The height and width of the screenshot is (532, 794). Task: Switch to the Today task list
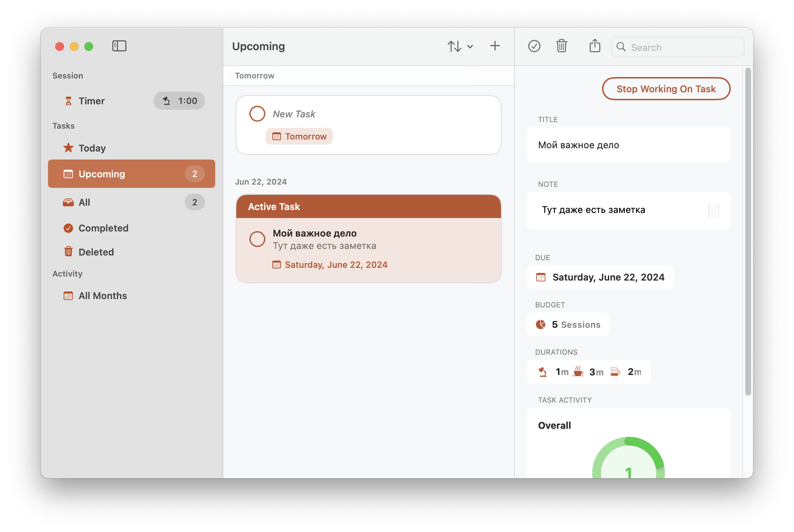(x=92, y=148)
